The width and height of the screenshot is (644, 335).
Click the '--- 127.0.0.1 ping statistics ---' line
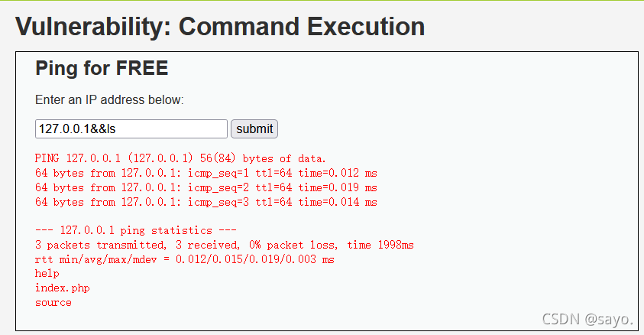click(x=136, y=230)
